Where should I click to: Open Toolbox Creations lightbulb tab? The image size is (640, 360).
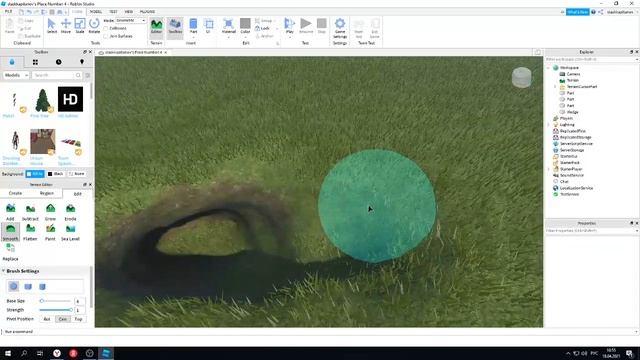pyautogui.click(x=82, y=62)
